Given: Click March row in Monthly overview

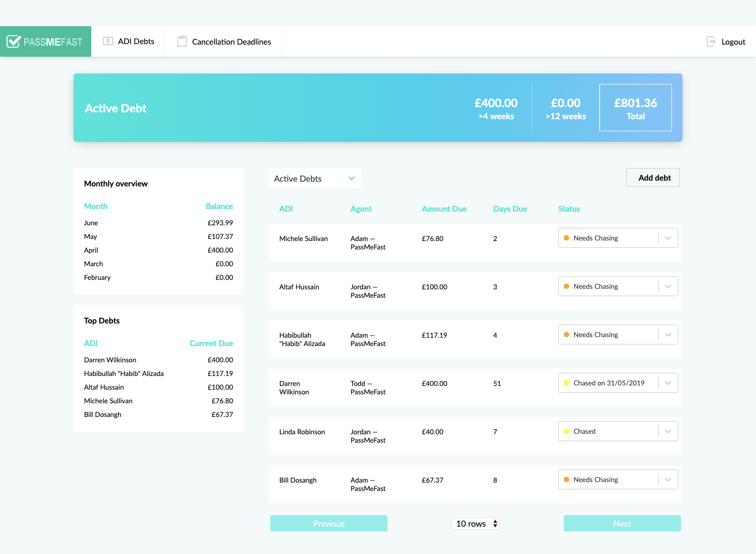Looking at the screenshot, I should tap(159, 264).
